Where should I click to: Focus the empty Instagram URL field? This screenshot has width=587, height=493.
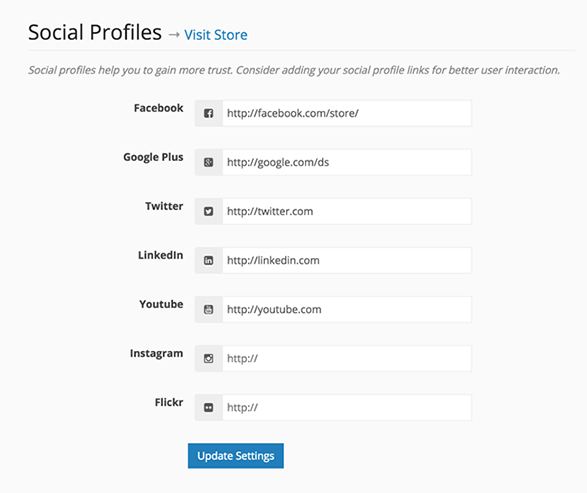coord(347,358)
